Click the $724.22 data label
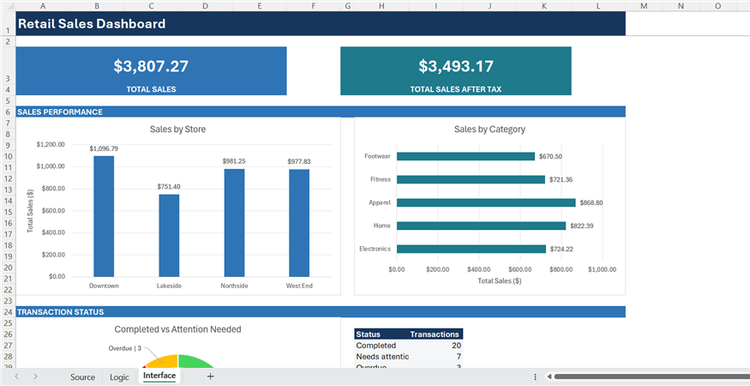 (x=562, y=249)
